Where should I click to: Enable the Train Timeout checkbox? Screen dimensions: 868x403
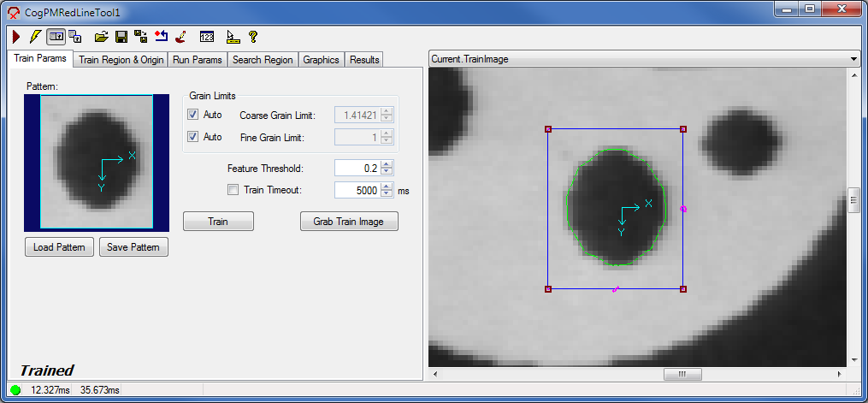[233, 190]
